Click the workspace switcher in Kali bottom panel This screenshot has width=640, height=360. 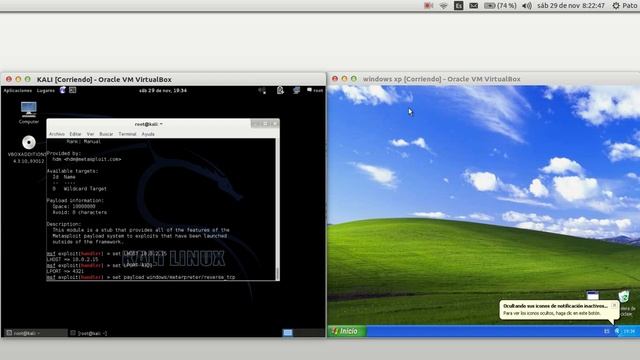click(x=303, y=333)
